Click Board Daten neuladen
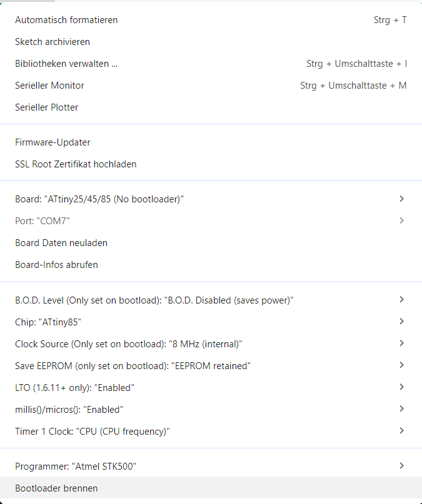This screenshot has height=504, width=422. coord(61,243)
